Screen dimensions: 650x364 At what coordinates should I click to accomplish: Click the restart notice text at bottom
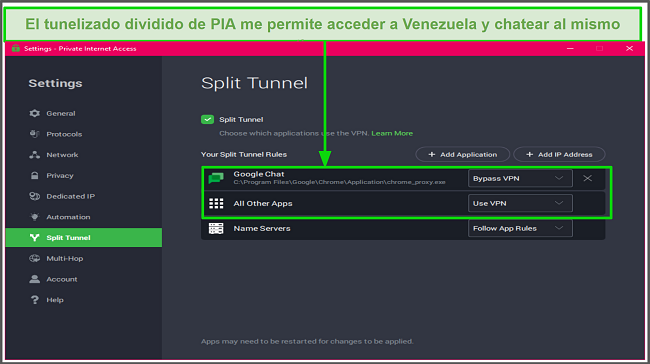tap(307, 341)
